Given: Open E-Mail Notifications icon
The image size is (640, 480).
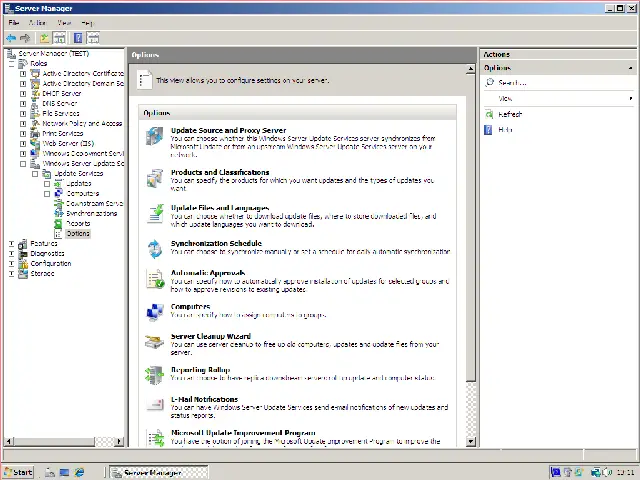Looking at the screenshot, I should pyautogui.click(x=155, y=404).
